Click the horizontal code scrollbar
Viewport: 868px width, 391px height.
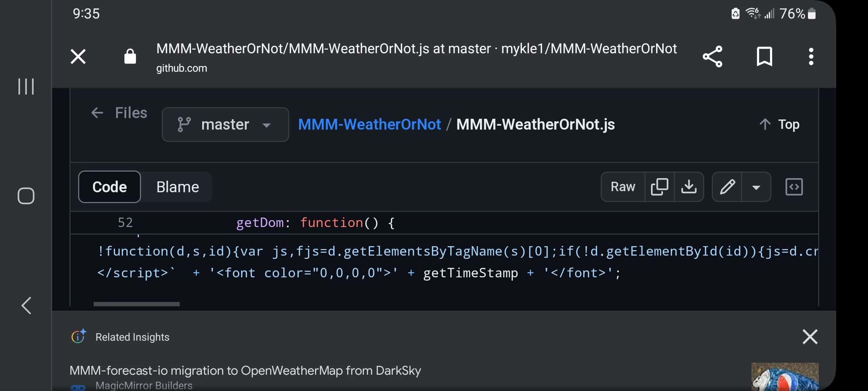pyautogui.click(x=136, y=304)
